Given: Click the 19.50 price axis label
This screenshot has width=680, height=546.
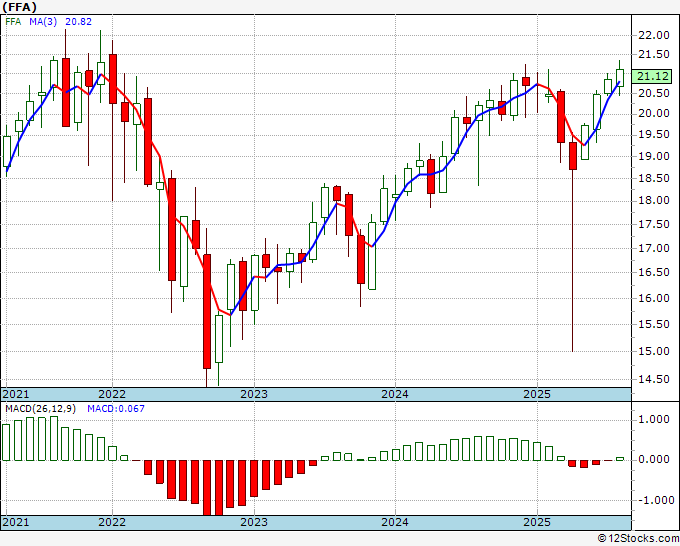Looking at the screenshot, I should [x=654, y=134].
